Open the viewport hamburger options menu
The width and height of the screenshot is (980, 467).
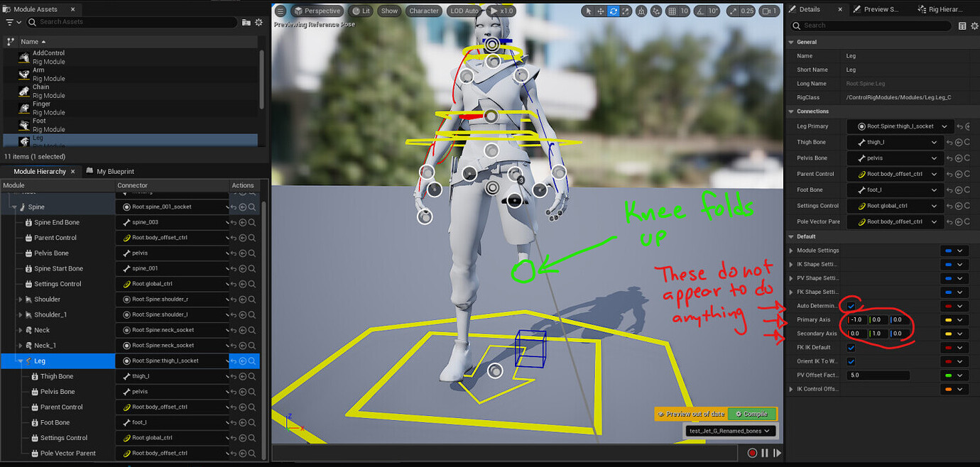tap(281, 11)
